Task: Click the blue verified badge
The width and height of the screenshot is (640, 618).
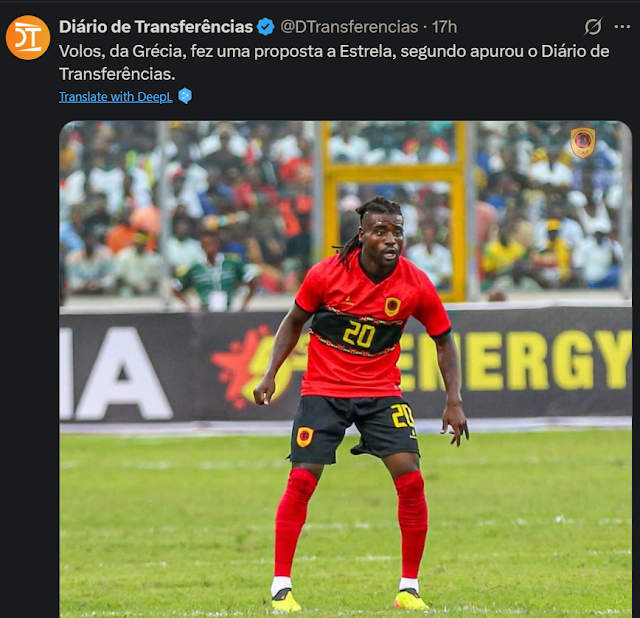Action: (266, 27)
